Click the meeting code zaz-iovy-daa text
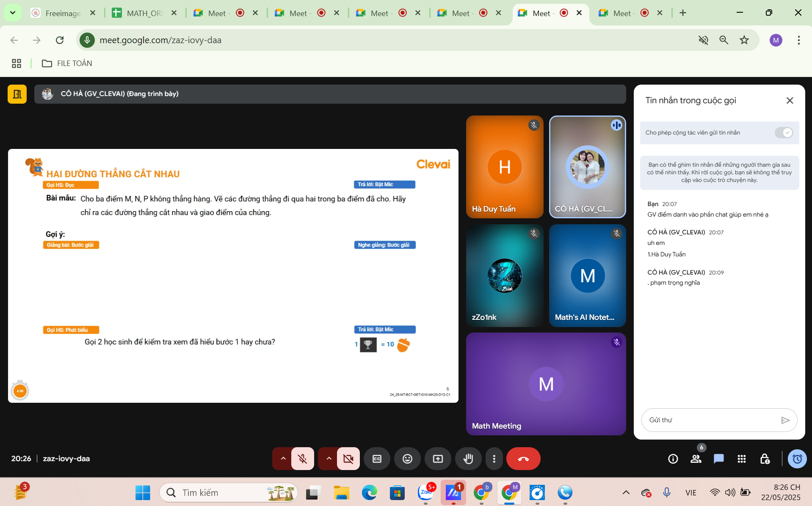This screenshot has height=506, width=812. click(x=66, y=459)
